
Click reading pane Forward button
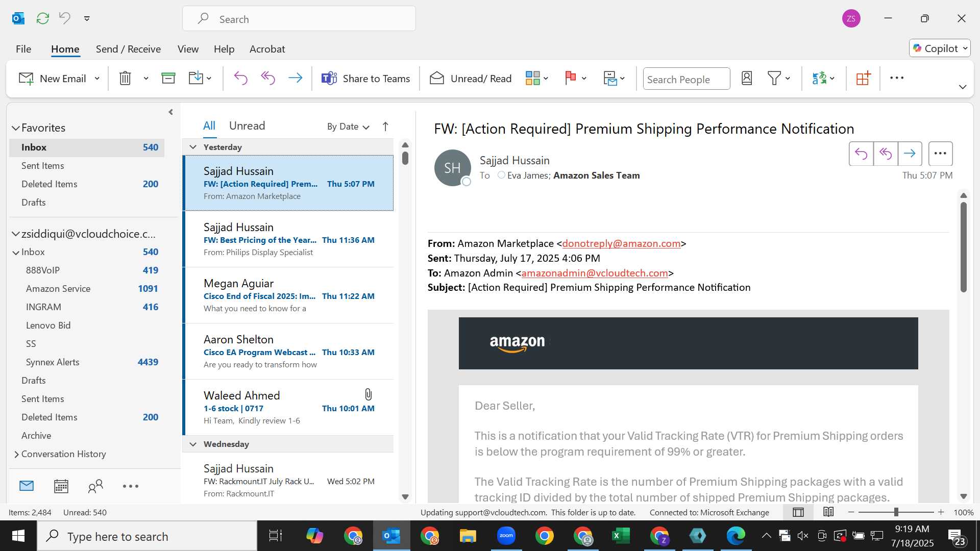[x=910, y=154]
